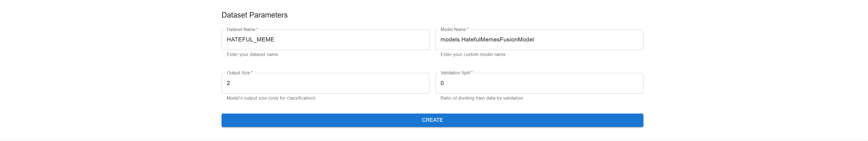Click the 'Enter your custom model name' hint
868x141 pixels.
click(473, 55)
